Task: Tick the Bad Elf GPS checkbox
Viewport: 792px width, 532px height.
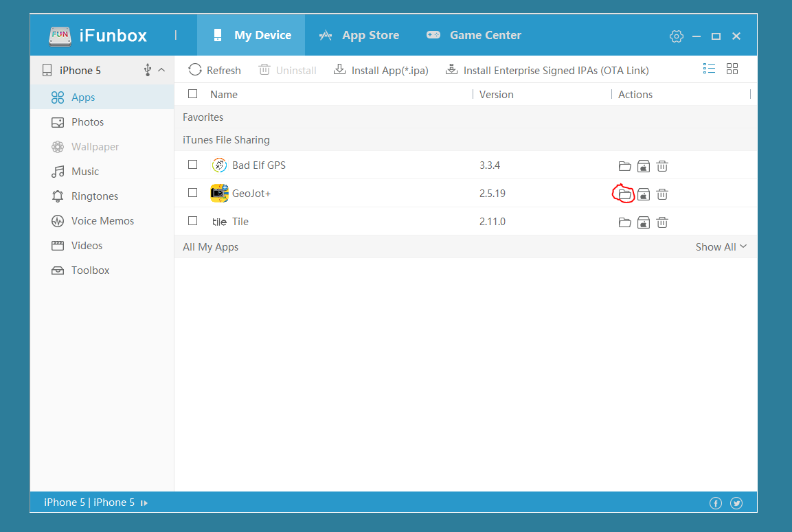Action: tap(192, 165)
